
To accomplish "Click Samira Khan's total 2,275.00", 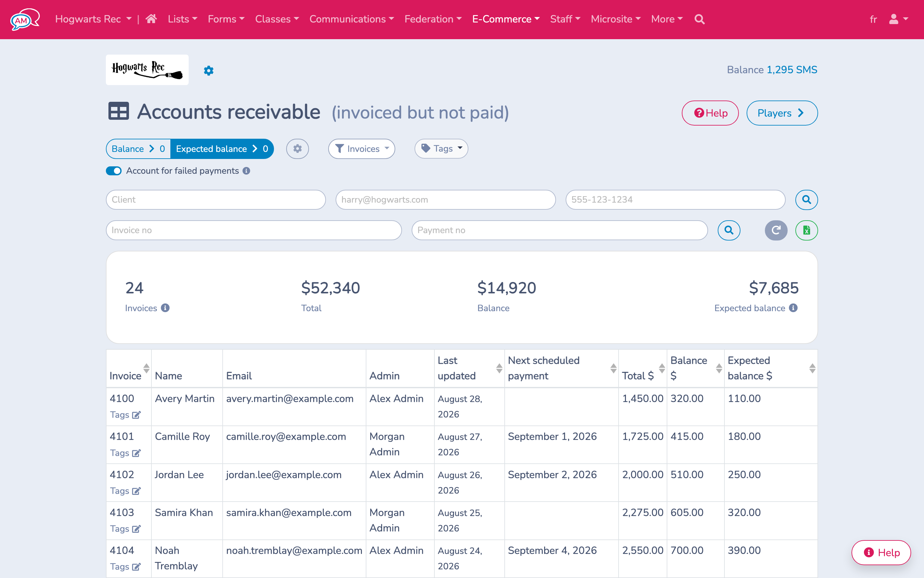I will 643,512.
